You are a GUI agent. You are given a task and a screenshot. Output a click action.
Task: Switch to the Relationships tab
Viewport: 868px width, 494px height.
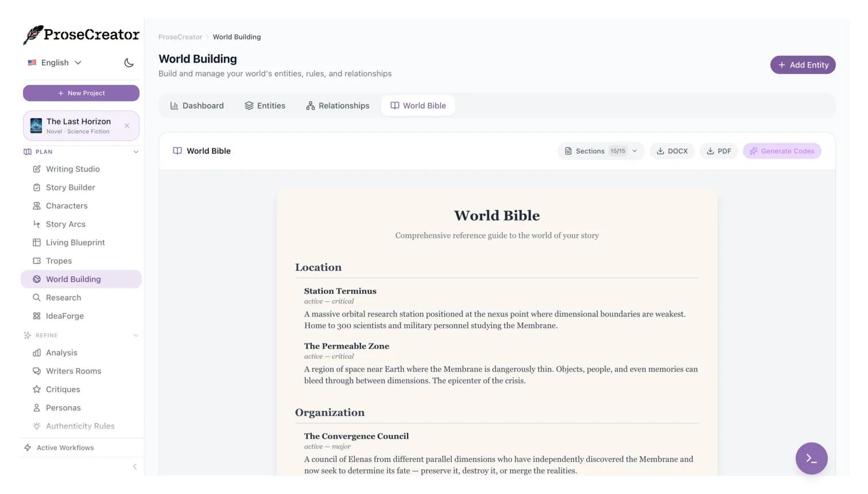click(338, 106)
